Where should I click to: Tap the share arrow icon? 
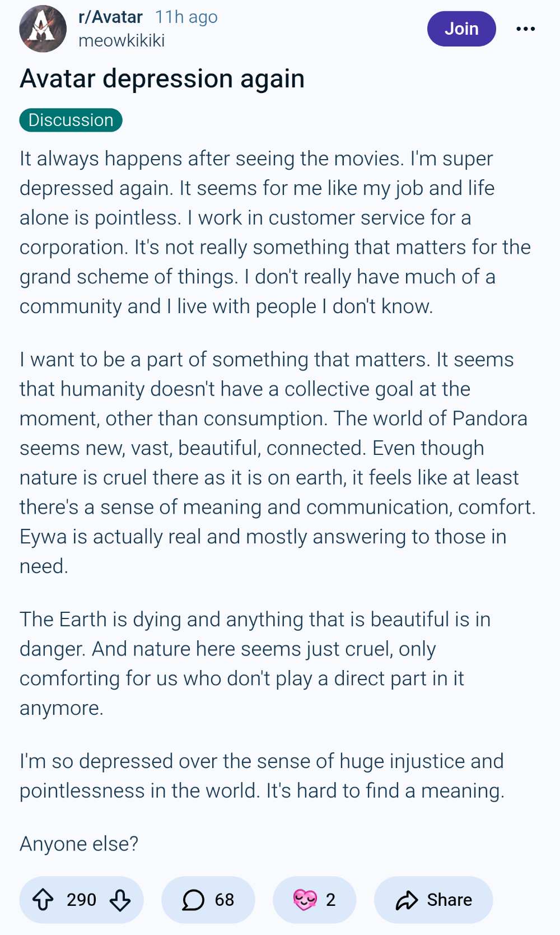tap(407, 900)
